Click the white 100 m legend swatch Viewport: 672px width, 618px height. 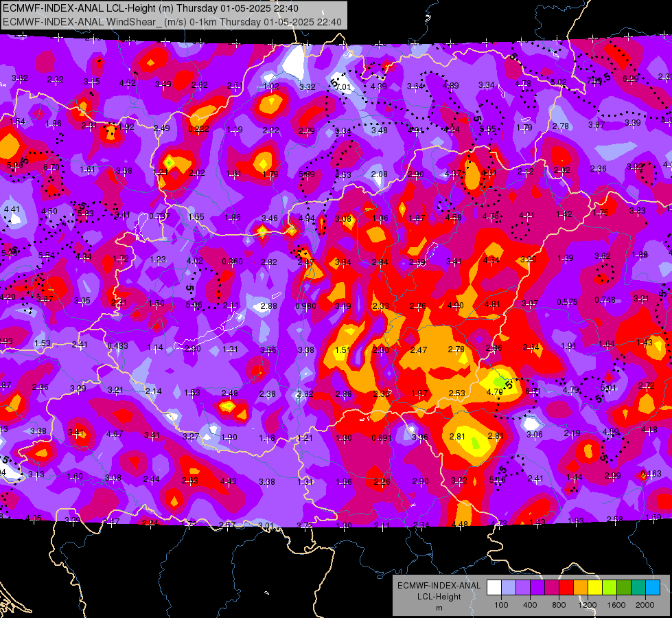pos(494,587)
